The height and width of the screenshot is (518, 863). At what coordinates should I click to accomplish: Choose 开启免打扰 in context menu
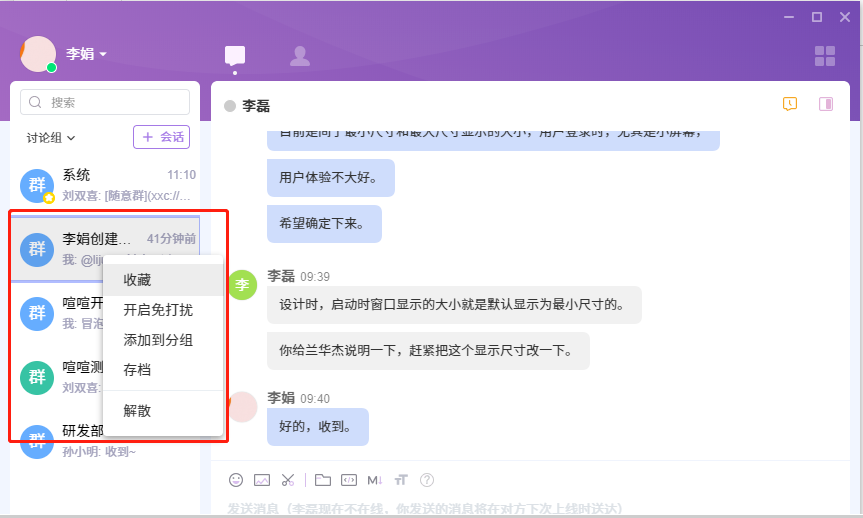158,310
